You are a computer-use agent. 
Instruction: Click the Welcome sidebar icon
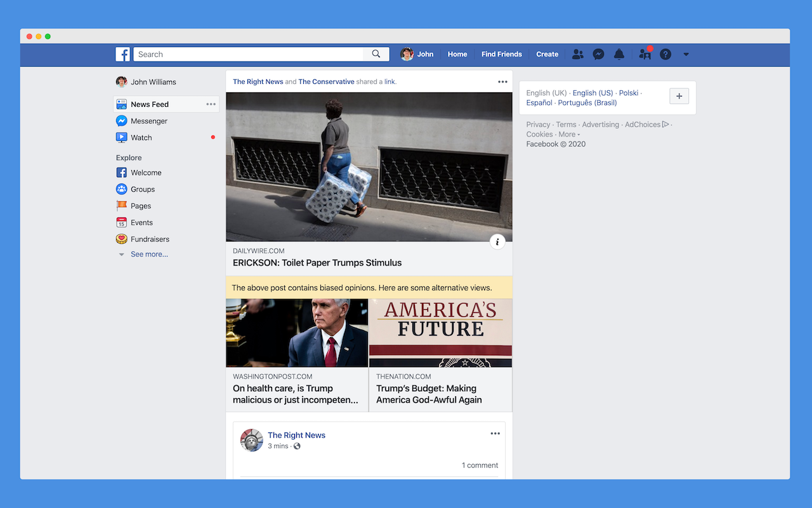[x=122, y=173]
